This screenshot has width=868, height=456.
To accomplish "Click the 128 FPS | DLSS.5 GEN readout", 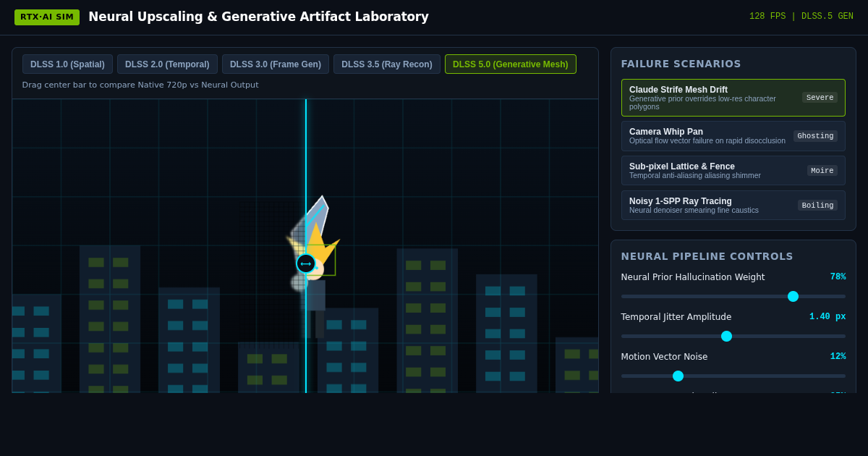I will pos(801,17).
